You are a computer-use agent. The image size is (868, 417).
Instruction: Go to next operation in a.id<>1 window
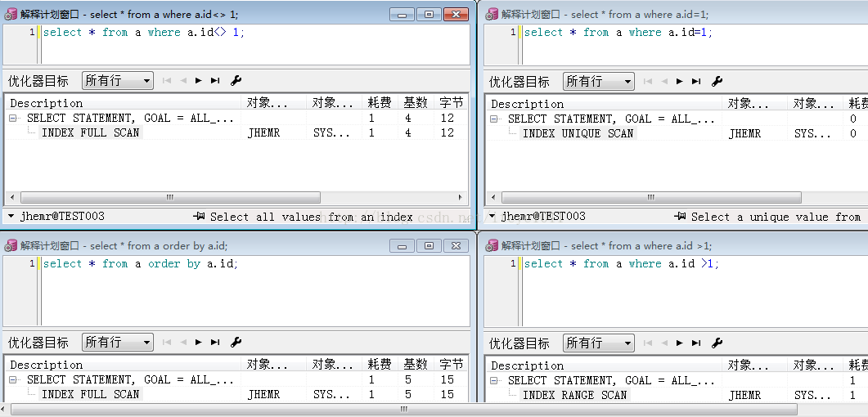click(x=198, y=81)
